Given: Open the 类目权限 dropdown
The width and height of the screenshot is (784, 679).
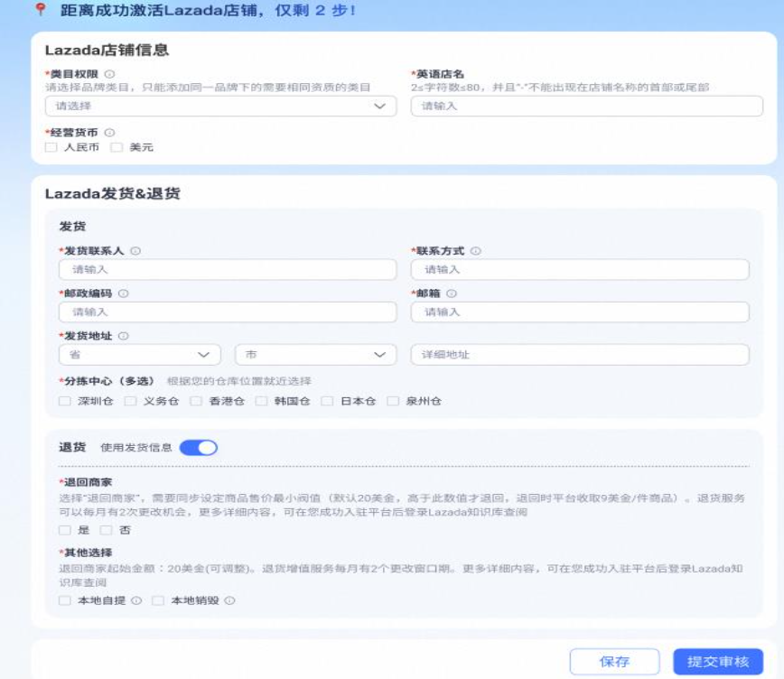Looking at the screenshot, I should click(x=220, y=106).
